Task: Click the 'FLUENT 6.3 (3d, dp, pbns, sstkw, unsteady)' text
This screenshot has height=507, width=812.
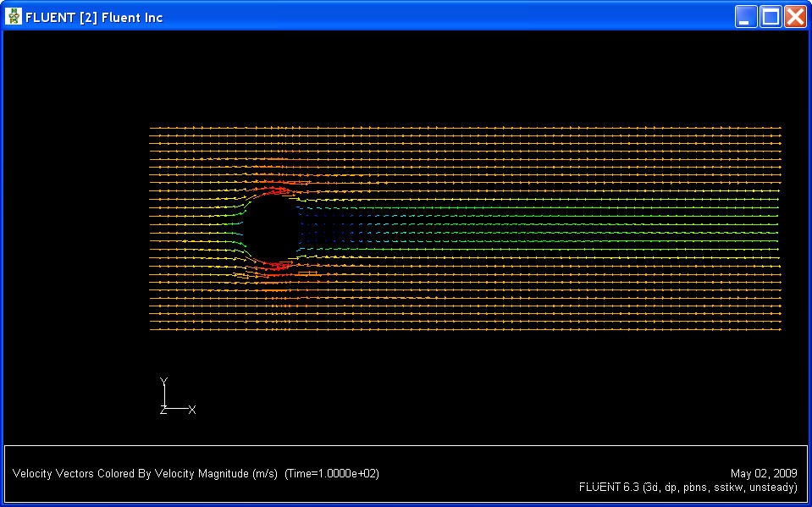Action: (x=688, y=488)
